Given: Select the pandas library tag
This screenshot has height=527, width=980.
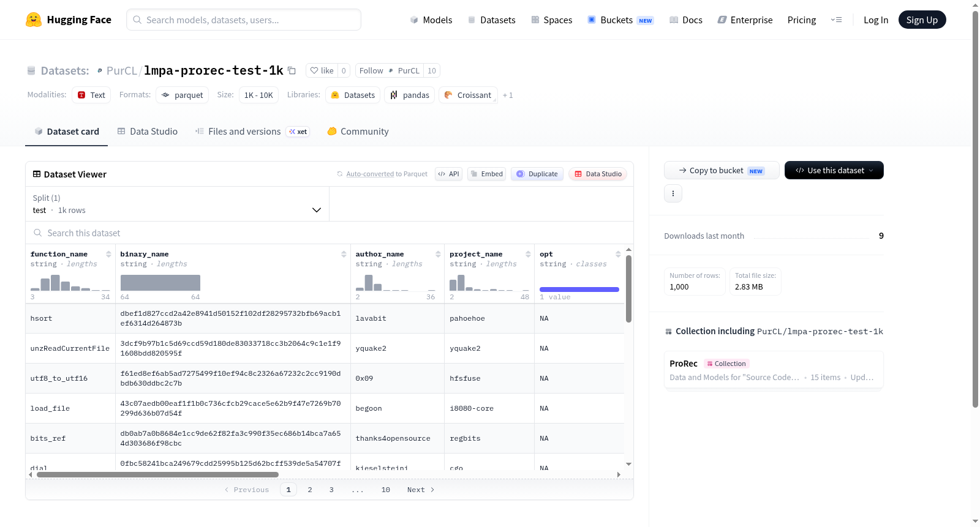Looking at the screenshot, I should point(410,95).
